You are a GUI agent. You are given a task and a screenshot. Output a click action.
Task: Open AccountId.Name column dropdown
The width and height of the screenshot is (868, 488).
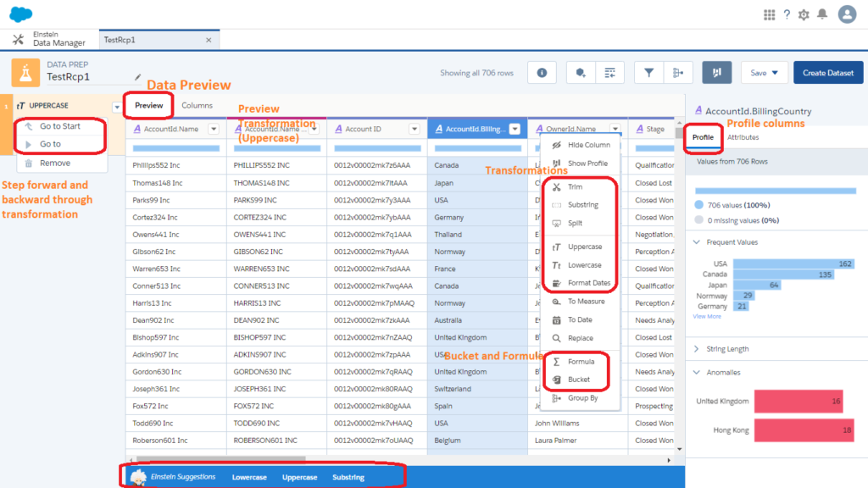coord(214,129)
